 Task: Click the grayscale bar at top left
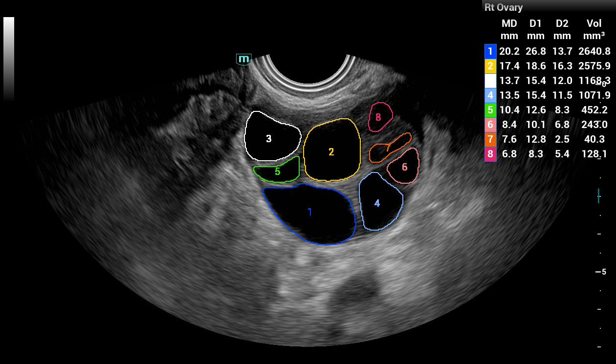(9, 59)
